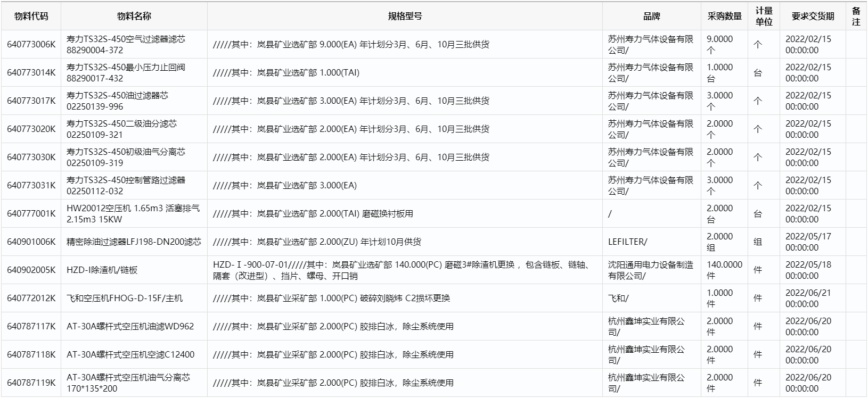Click 寿力TS32S-450空气过滤器滤芯 material name
This screenshot has width=868, height=398.
[x=126, y=45]
